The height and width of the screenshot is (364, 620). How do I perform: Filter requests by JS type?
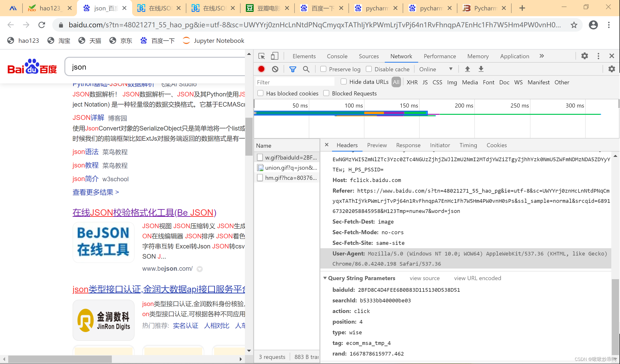[x=425, y=82]
